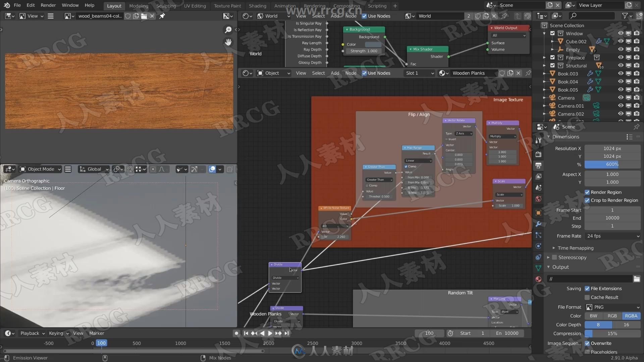
Task: Open the Modeling workspace tab
Action: 139,6
